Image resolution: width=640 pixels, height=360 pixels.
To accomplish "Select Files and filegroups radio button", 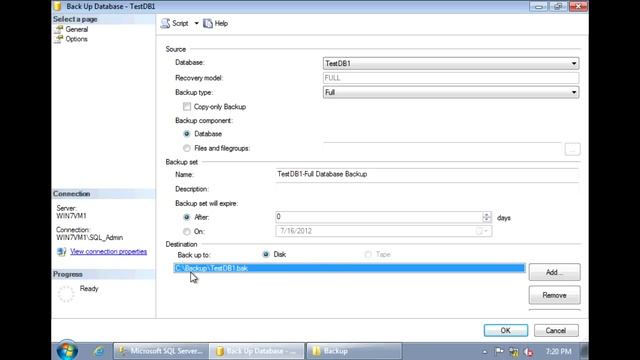I will pos(187,148).
